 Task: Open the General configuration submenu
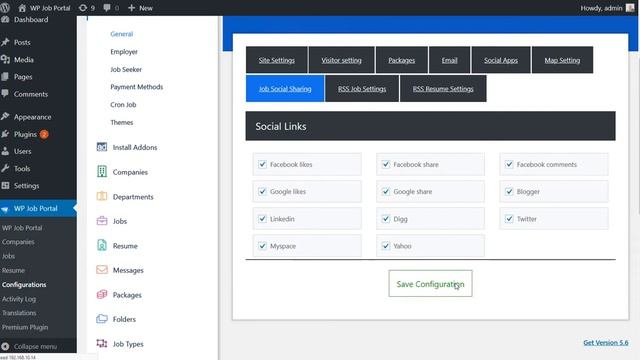(x=122, y=34)
